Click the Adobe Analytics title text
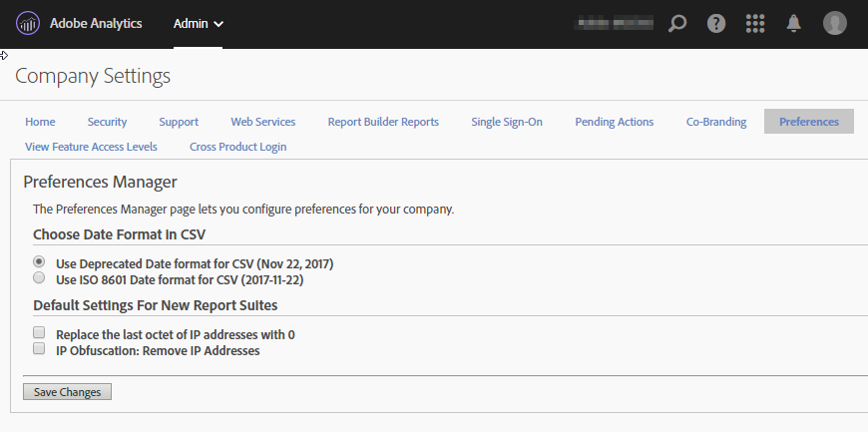 pyautogui.click(x=96, y=24)
